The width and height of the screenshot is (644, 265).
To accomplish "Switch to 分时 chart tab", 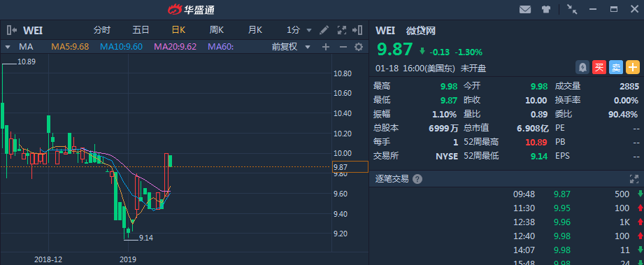I will tap(102, 30).
